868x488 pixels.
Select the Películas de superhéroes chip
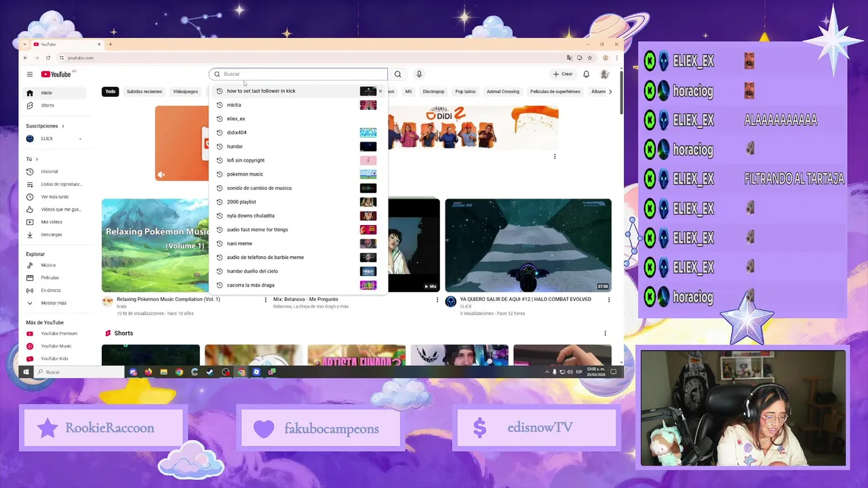(555, 91)
